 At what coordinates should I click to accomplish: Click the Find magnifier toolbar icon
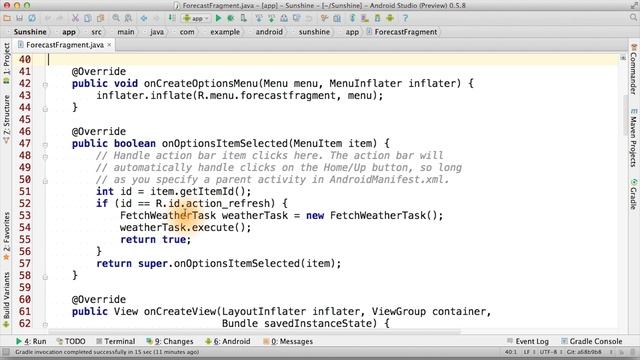[x=116, y=18]
